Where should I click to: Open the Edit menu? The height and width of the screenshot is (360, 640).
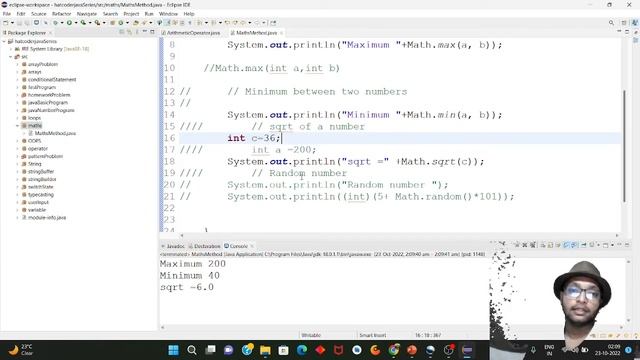[21, 14]
